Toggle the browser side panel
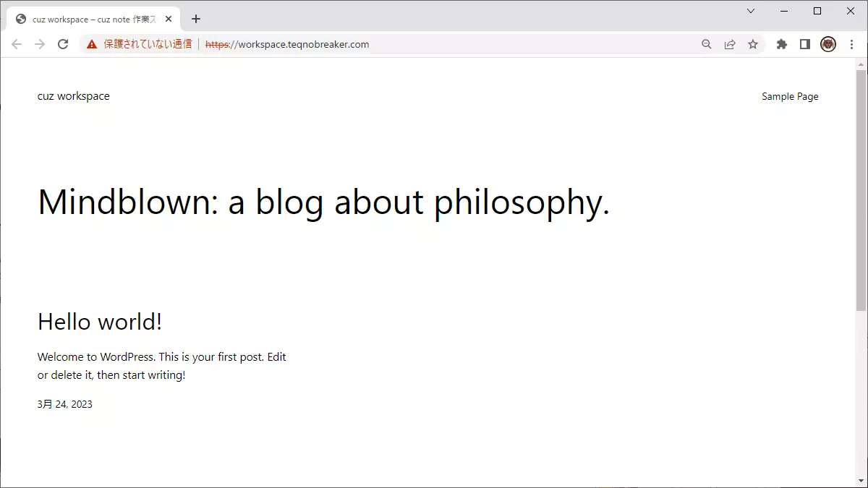Image resolution: width=868 pixels, height=488 pixels. (804, 44)
